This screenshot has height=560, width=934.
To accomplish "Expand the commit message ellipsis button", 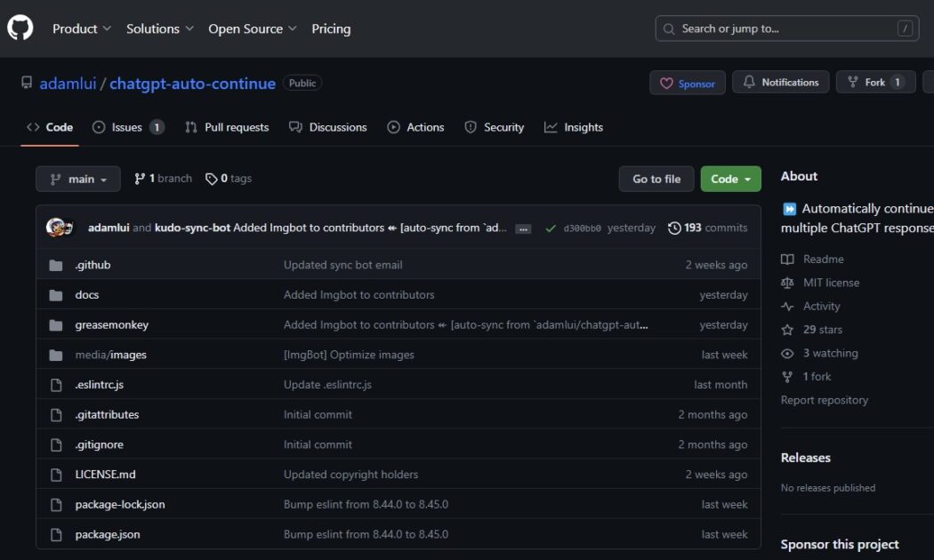I will click(x=523, y=228).
